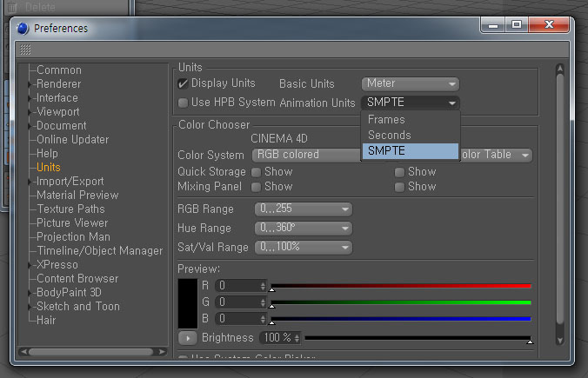Open the RGB Range 0...255 dropdown
This screenshot has height=378, width=588.
(x=303, y=209)
